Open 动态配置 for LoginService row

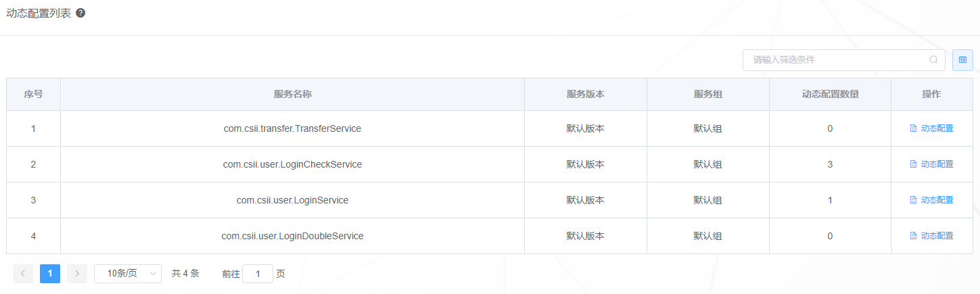[x=931, y=200]
